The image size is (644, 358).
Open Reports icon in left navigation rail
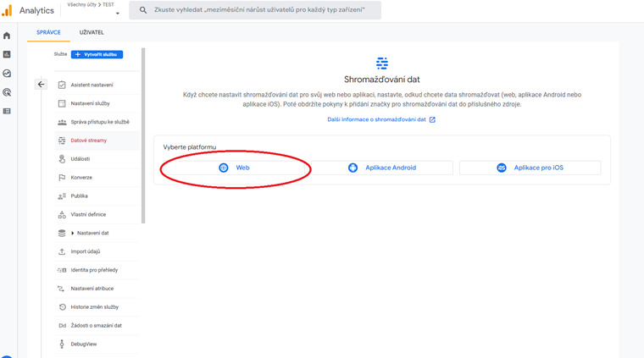coord(7,55)
